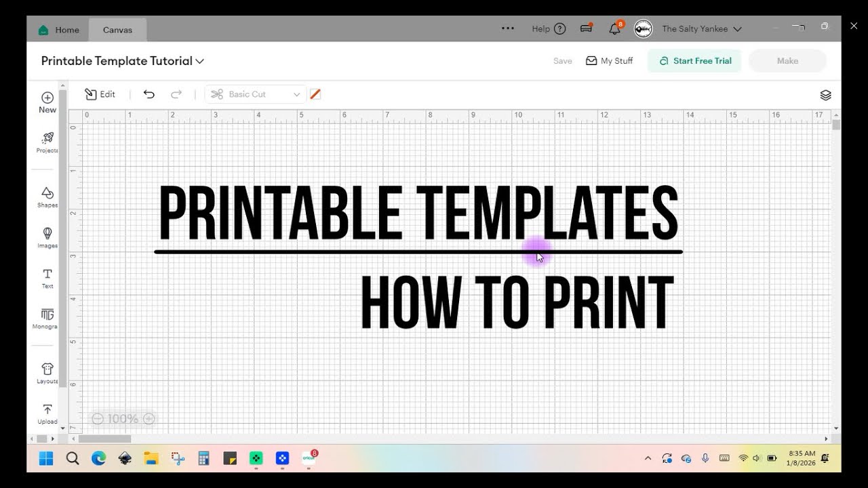Open the New project tool
Image resolution: width=868 pixels, height=488 pixels.
[x=47, y=102]
